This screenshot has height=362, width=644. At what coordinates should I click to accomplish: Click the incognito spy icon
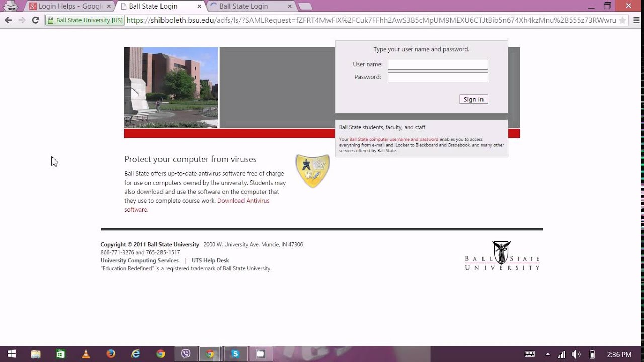pyautogui.click(x=11, y=6)
